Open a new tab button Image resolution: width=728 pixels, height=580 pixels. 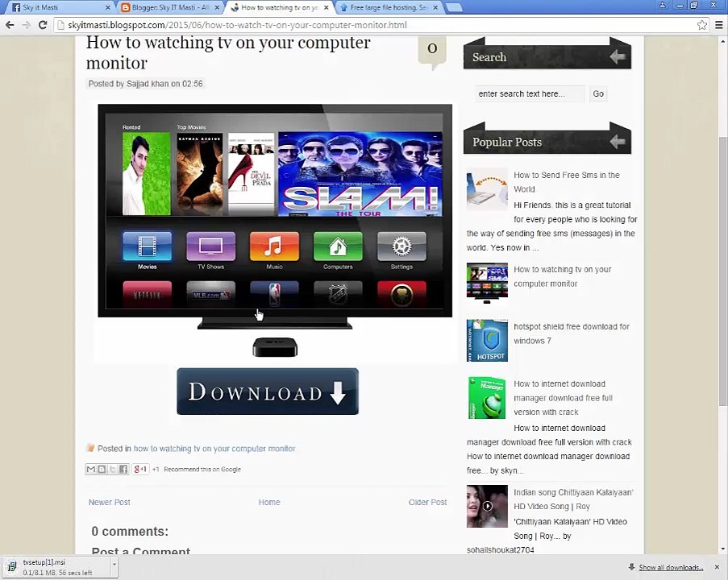tap(454, 7)
